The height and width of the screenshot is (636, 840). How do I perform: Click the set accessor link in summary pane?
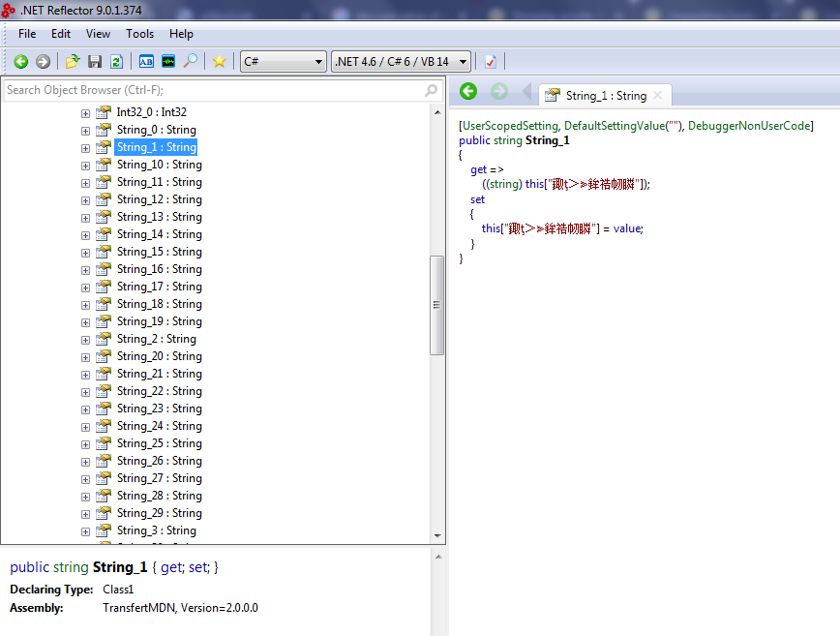coord(197,567)
